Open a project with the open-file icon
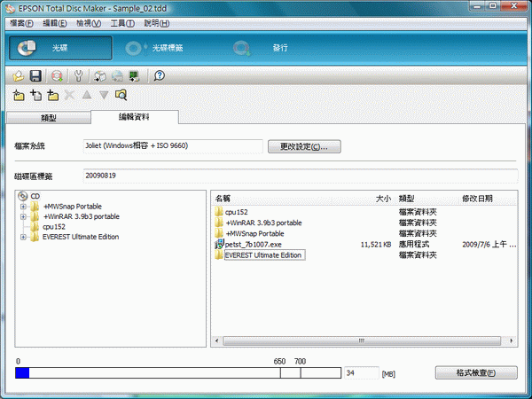Viewport: 532px width, 399px height. pyautogui.click(x=19, y=76)
